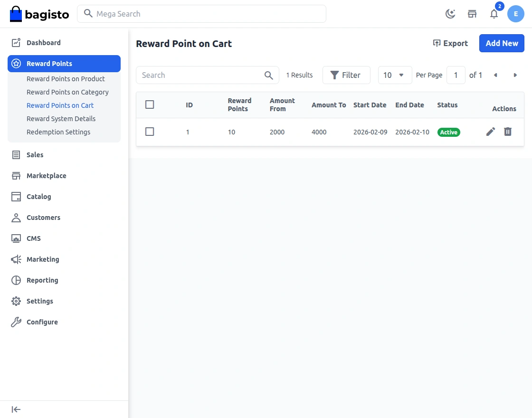Click the bagisto logo

[x=39, y=14]
